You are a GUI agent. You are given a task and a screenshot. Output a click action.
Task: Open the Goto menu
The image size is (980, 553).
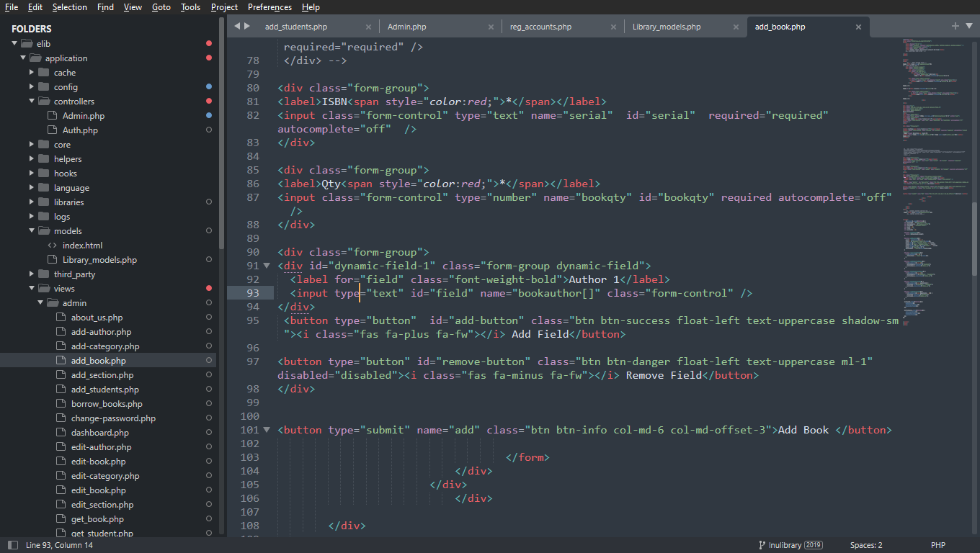coord(161,7)
